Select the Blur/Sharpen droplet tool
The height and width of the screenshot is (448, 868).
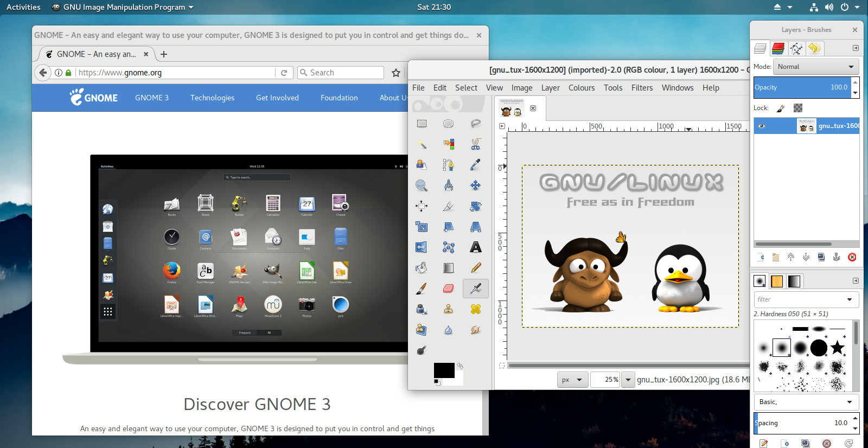pos(448,330)
